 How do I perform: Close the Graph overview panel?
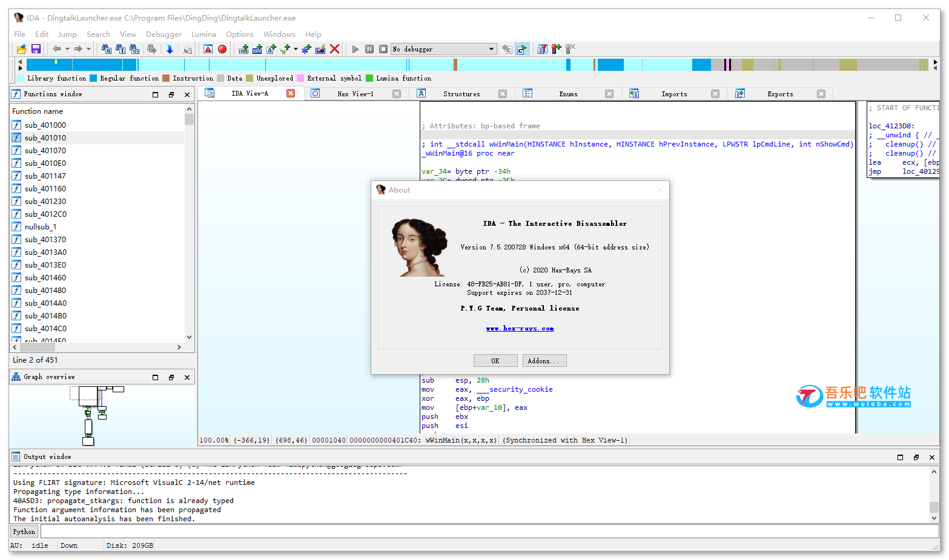pyautogui.click(x=187, y=377)
